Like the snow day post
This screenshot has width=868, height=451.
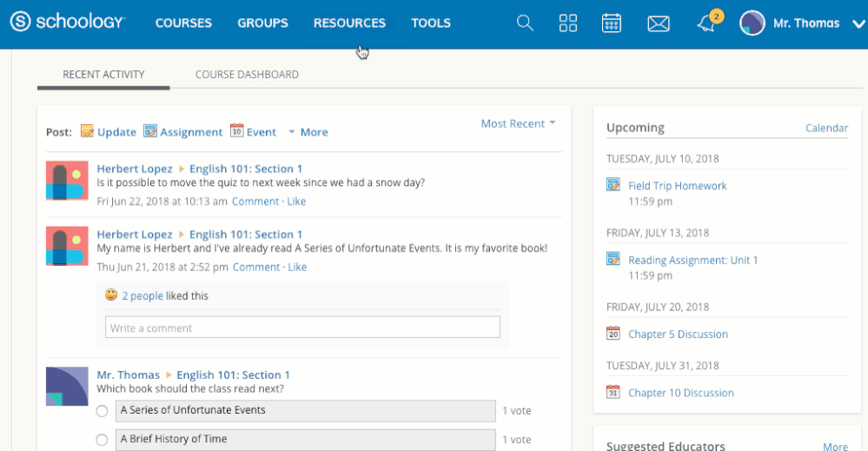(296, 202)
